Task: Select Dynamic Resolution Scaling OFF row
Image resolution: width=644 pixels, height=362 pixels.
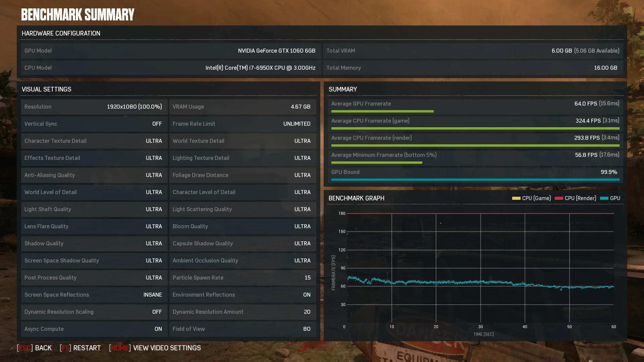Action: [94, 312]
